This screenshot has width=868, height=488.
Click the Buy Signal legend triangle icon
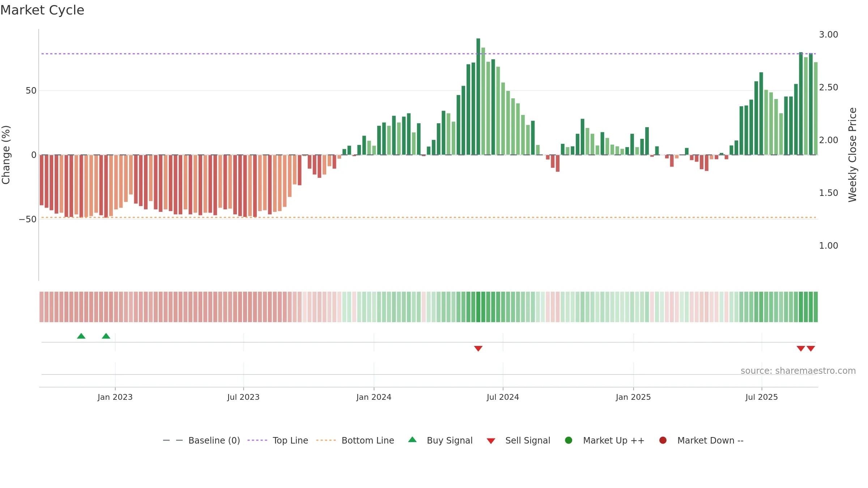pyautogui.click(x=412, y=440)
